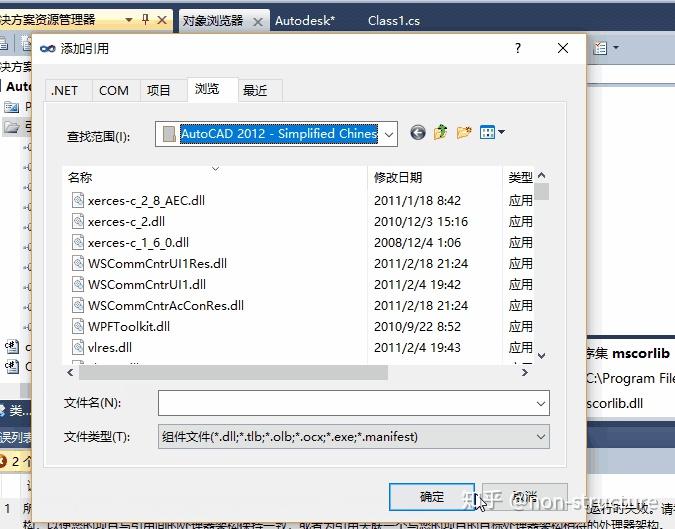Select the WSCommCntrUI1Res.dll file icon
675x529 pixels.
click(x=78, y=263)
